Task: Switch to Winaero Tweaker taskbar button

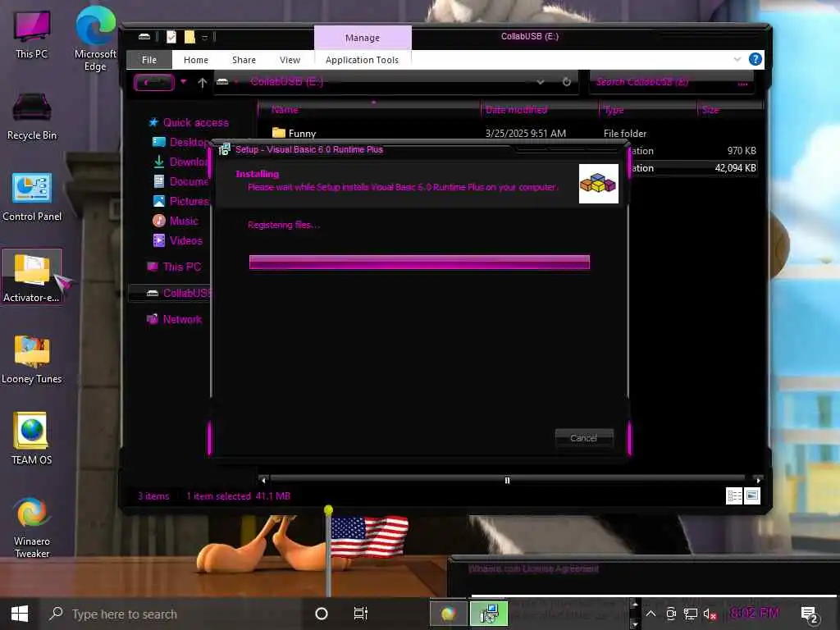Action: pos(449,614)
